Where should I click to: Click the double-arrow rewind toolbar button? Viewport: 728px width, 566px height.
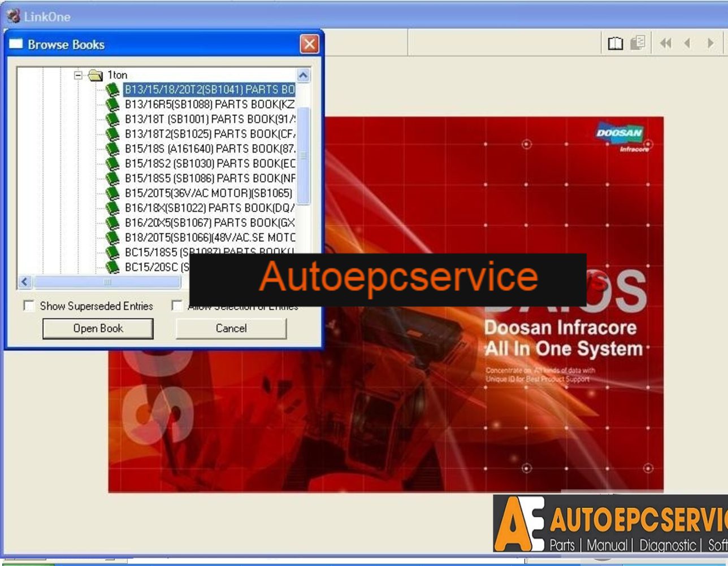(x=666, y=43)
